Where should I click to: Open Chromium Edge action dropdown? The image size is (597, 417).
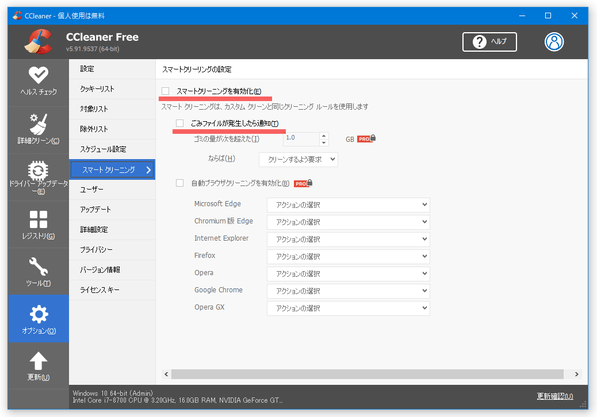click(x=348, y=222)
